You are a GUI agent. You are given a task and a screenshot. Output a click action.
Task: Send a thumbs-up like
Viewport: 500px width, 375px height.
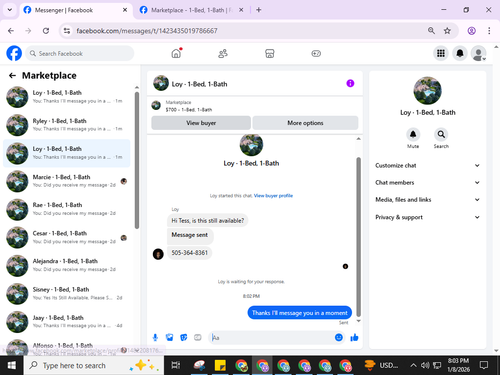click(354, 338)
